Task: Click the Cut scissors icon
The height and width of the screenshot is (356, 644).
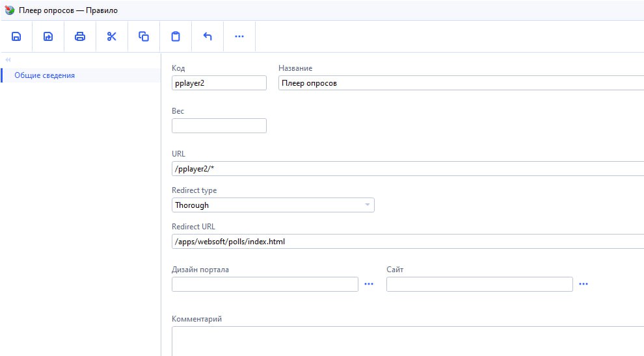Action: [x=112, y=36]
